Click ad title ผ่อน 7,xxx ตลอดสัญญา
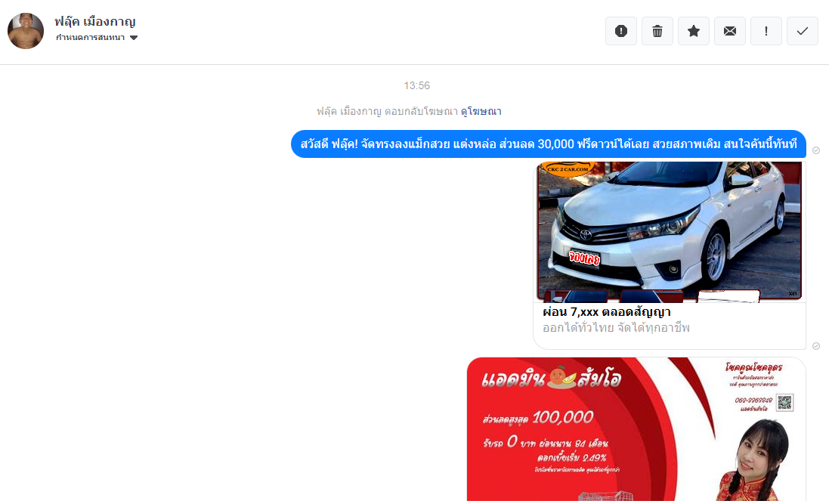 606,312
